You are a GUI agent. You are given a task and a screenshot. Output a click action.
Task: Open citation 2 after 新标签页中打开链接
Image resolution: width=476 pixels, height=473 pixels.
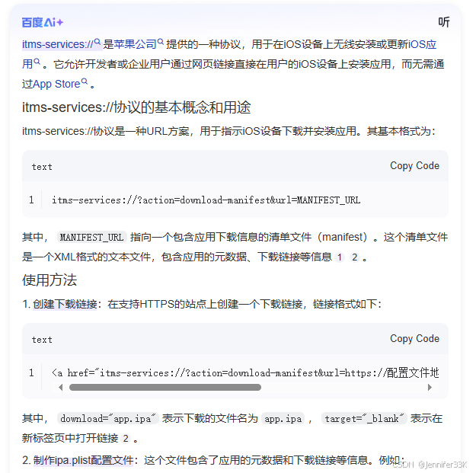pyautogui.click(x=126, y=439)
